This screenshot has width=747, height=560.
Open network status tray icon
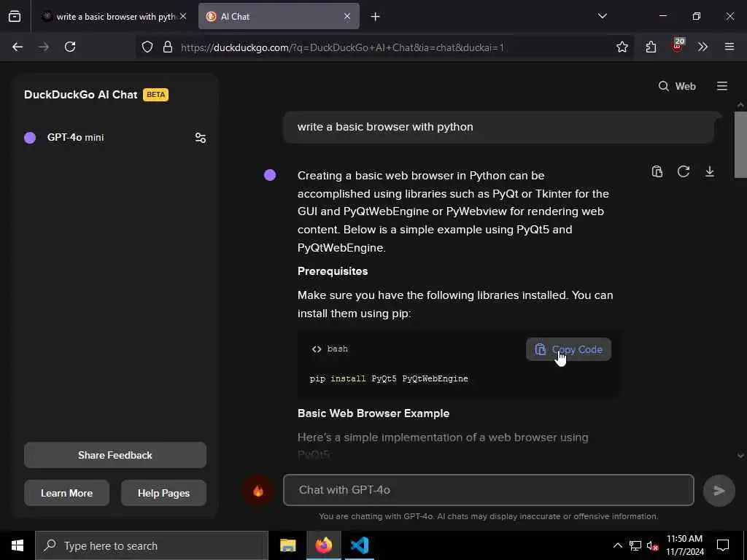[x=635, y=545]
